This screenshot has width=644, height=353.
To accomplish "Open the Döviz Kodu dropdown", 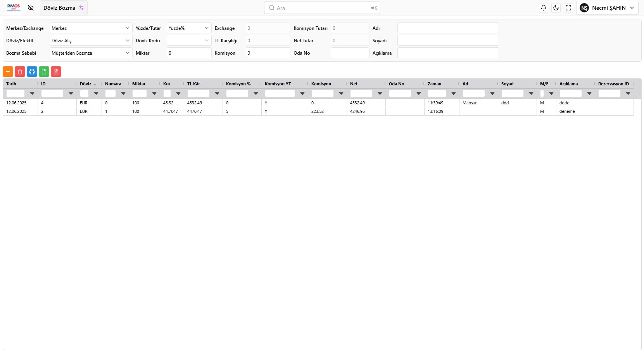I will [x=189, y=41].
